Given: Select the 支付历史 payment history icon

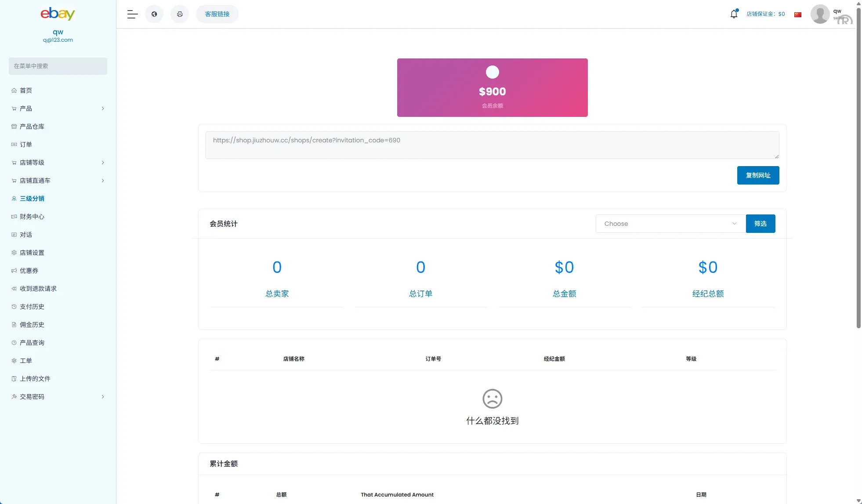Looking at the screenshot, I should 14,306.
